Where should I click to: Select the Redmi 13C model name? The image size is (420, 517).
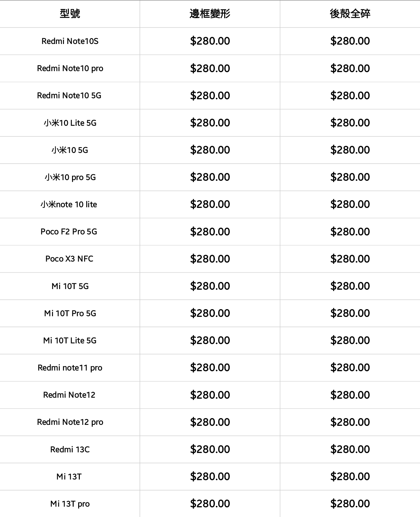(70, 449)
